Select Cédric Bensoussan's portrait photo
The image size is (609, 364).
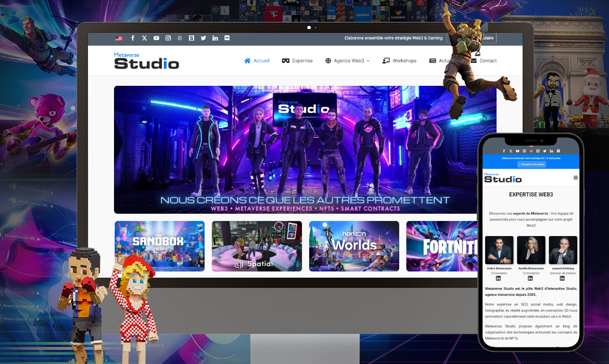pyautogui.click(x=499, y=250)
